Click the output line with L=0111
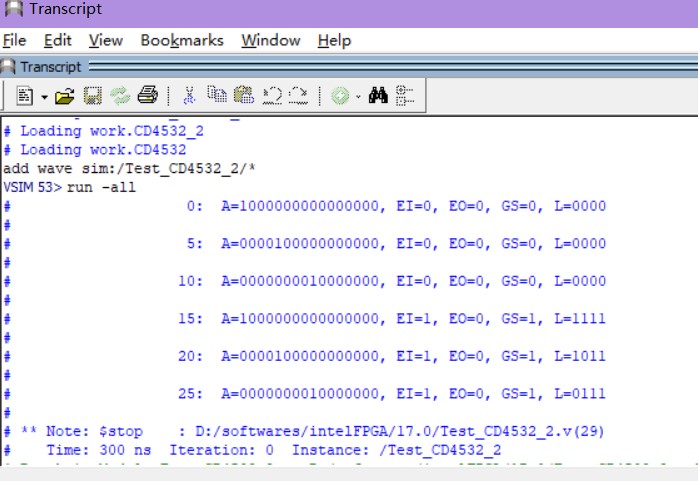 coord(305,393)
